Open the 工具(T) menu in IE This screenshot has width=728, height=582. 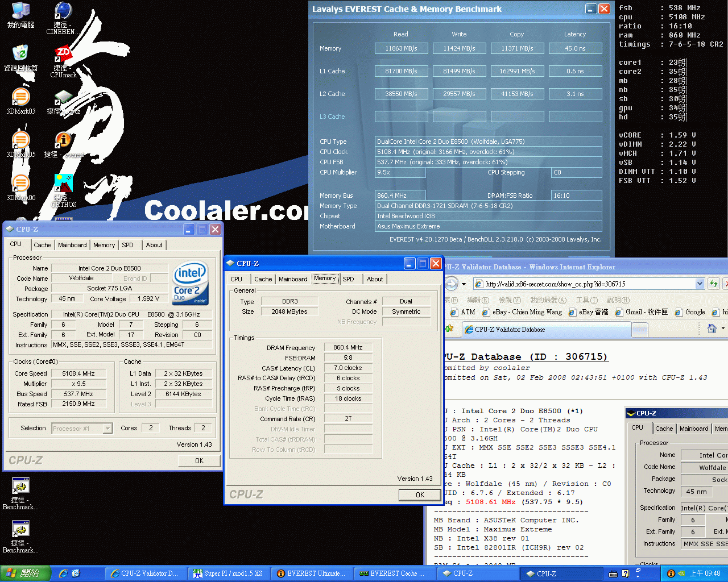click(x=586, y=300)
